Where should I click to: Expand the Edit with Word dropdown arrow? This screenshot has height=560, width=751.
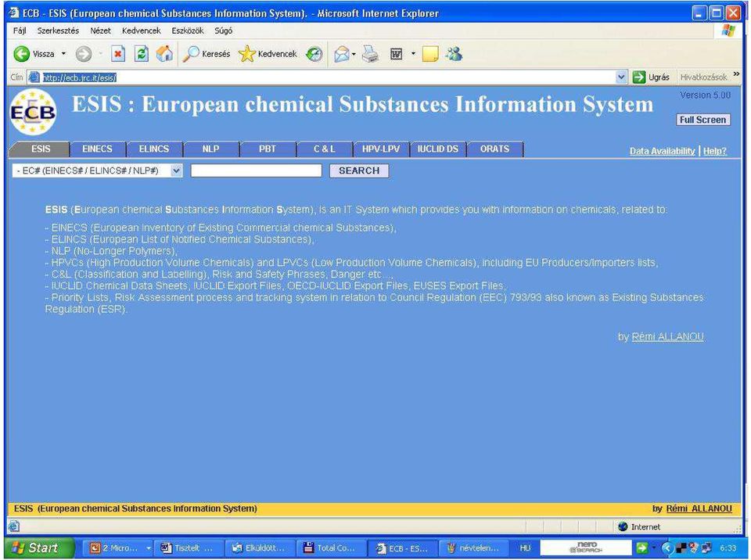coord(413,54)
